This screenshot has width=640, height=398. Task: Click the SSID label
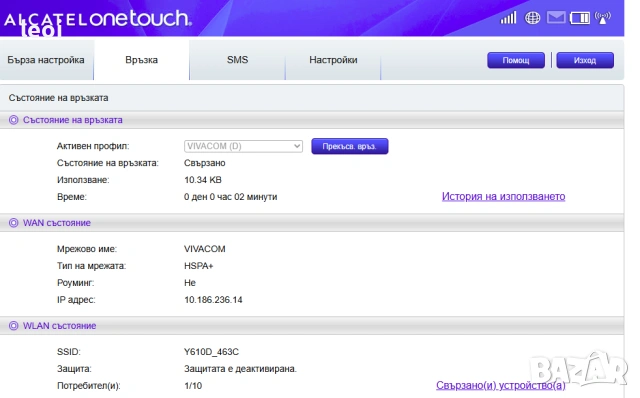tap(69, 352)
